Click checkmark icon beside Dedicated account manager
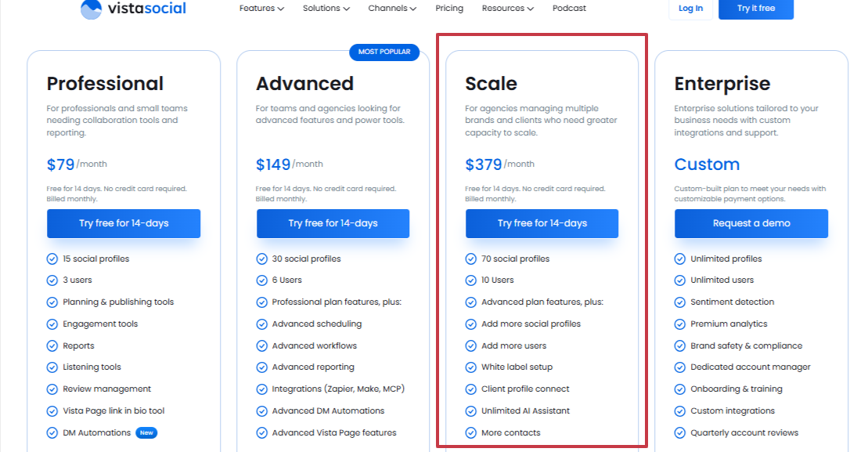Viewport: 868px width, 452px height. pos(679,367)
